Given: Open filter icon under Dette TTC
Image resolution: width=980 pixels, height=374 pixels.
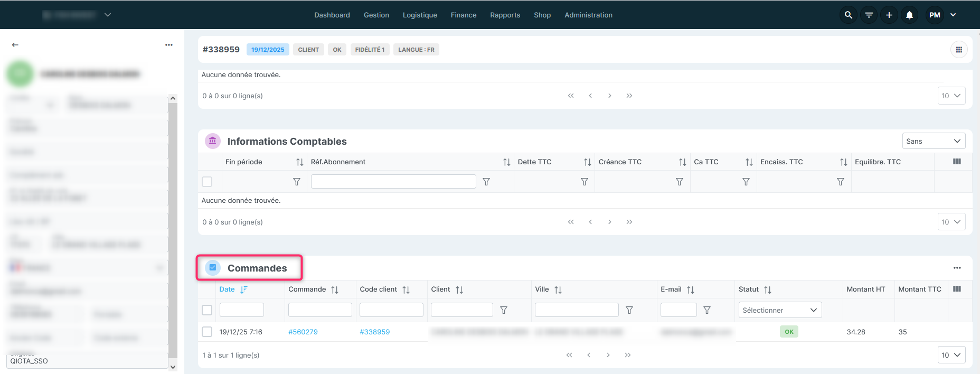Looking at the screenshot, I should click(x=584, y=182).
